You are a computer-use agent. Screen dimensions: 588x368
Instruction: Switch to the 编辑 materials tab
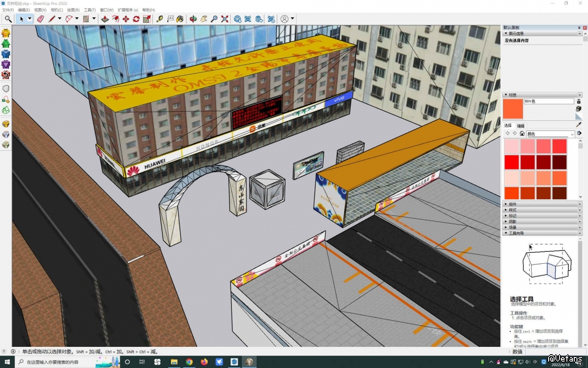(521, 126)
